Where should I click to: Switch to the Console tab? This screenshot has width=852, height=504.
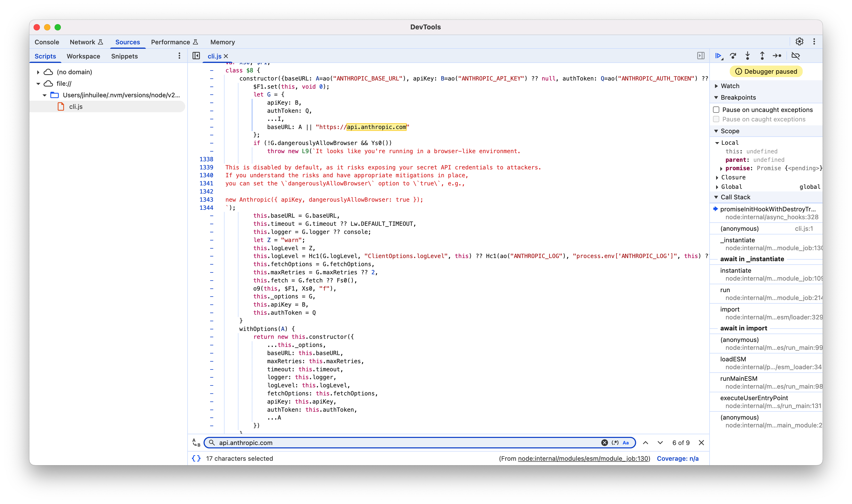[x=47, y=42]
